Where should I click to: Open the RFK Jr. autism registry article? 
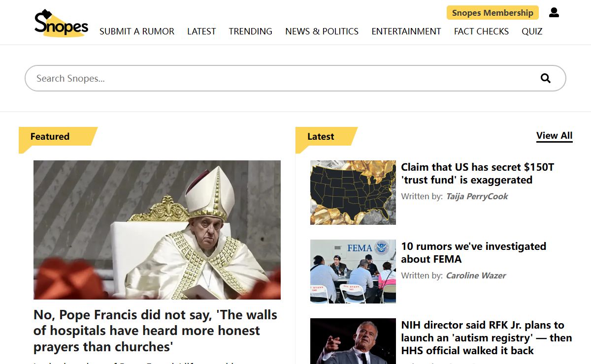[x=487, y=338]
